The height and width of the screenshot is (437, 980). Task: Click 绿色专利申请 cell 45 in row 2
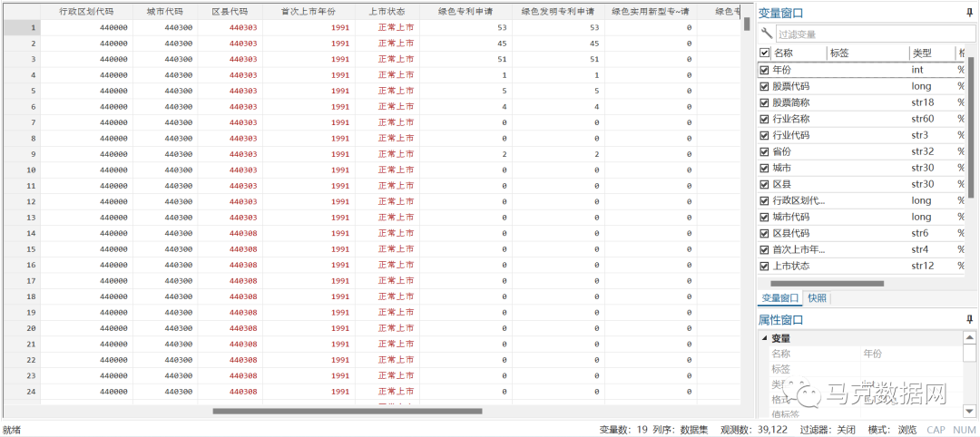click(x=465, y=44)
